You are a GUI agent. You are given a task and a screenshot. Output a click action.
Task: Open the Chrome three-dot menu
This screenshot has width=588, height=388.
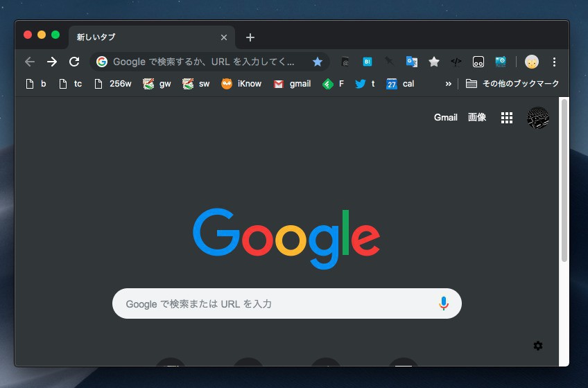554,62
